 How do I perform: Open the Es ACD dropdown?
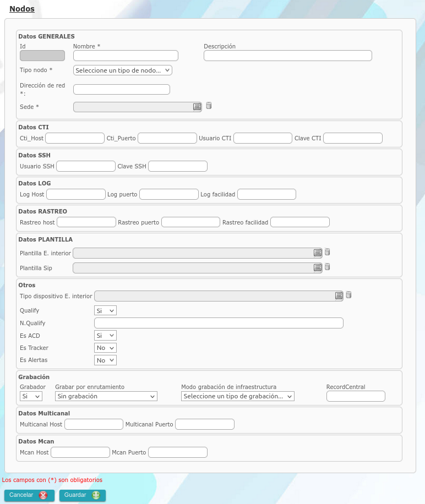click(x=105, y=336)
